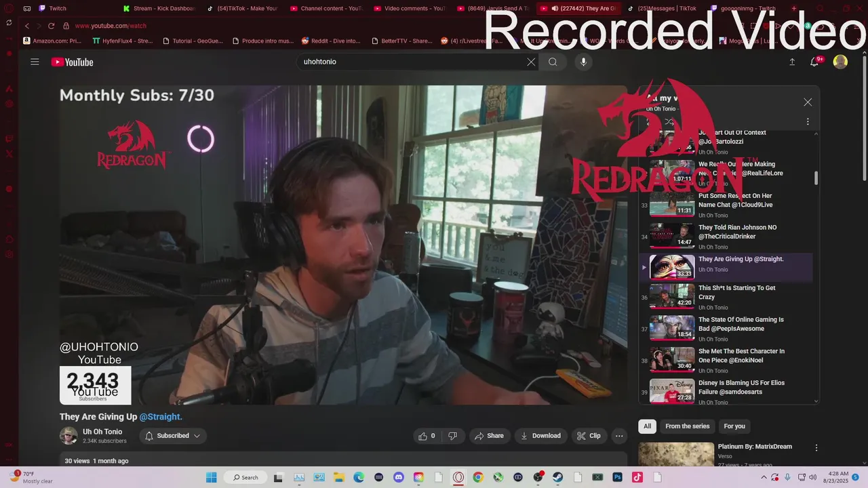This screenshot has width=868, height=488.
Task: Open TikTok app in taskbar
Action: (637, 477)
